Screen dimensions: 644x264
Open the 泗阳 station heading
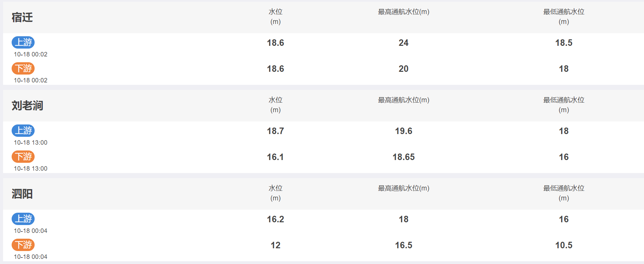tap(22, 194)
